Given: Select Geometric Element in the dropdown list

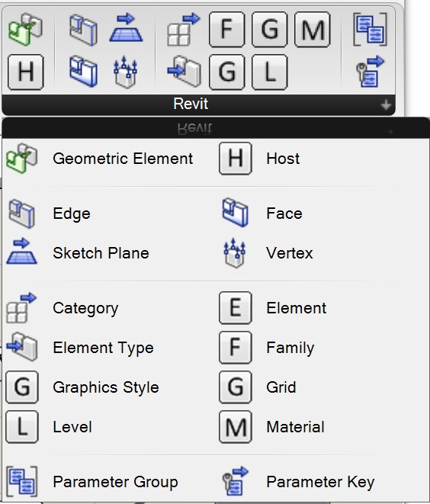Looking at the screenshot, I should pyautogui.click(x=100, y=159).
